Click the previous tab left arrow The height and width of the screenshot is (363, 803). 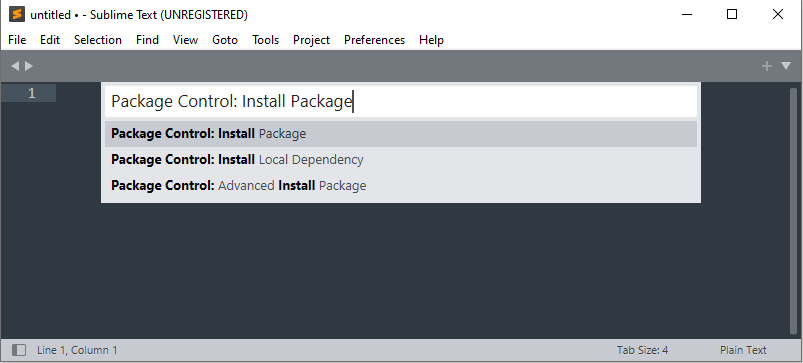(15, 66)
